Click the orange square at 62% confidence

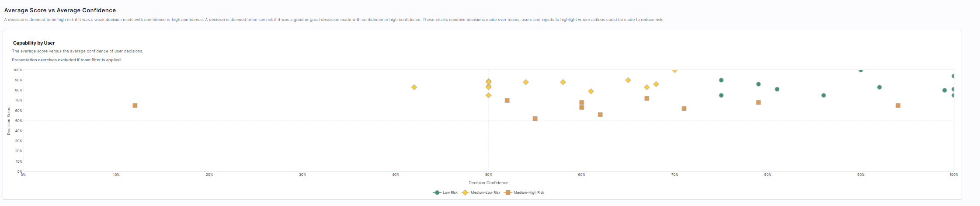pos(600,115)
